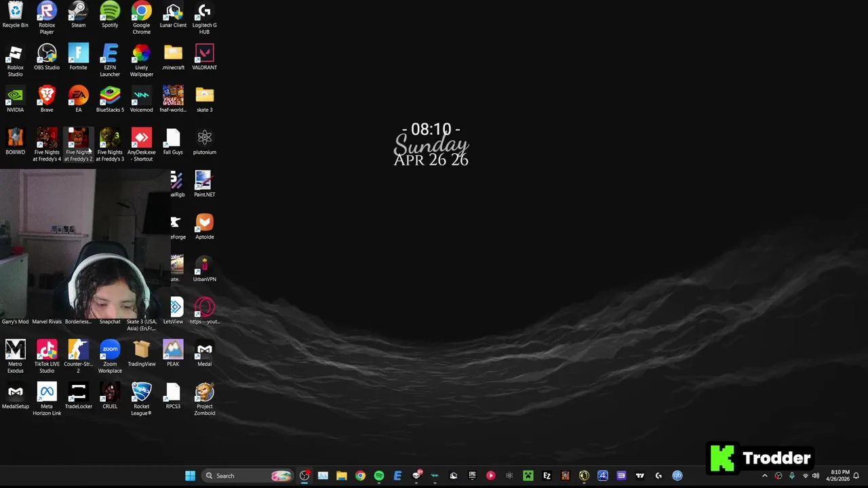Select the Paint.NET desktop shortcut

[x=204, y=184]
